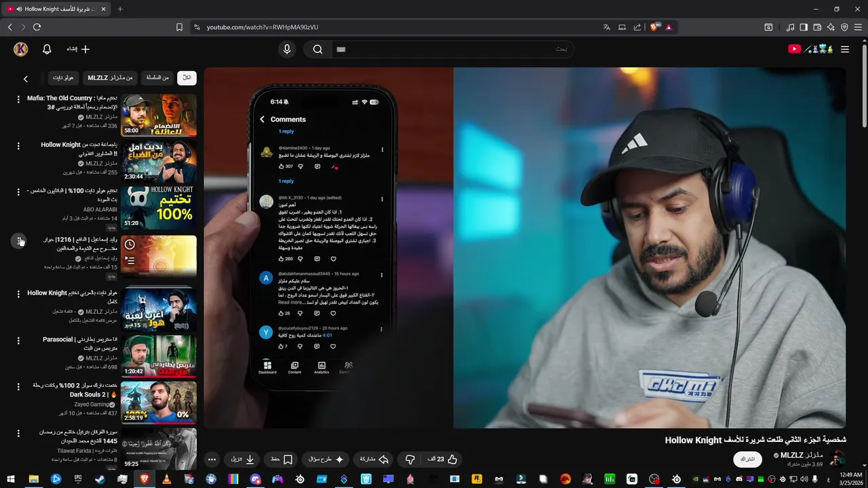Image resolution: width=868 pixels, height=488 pixels.
Task: Add 1216 podcast video to queue
Action: (x=130, y=260)
